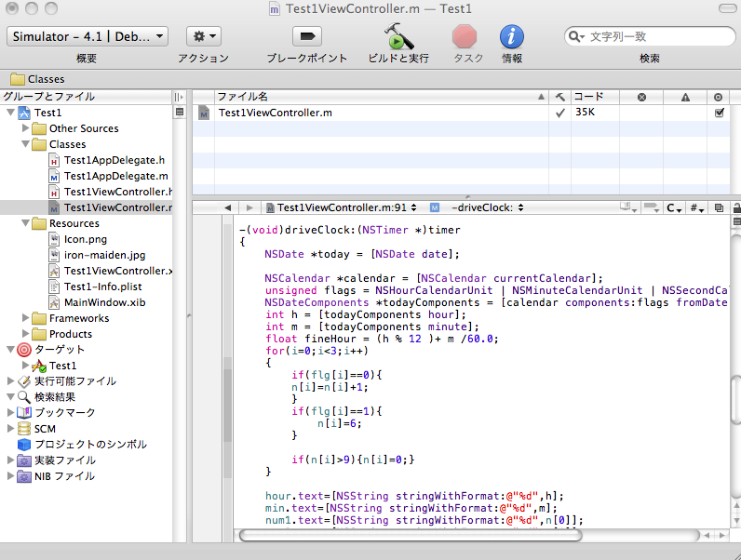741x560 pixels.
Task: Sort by ファイル名 column header
Action: coord(382,97)
